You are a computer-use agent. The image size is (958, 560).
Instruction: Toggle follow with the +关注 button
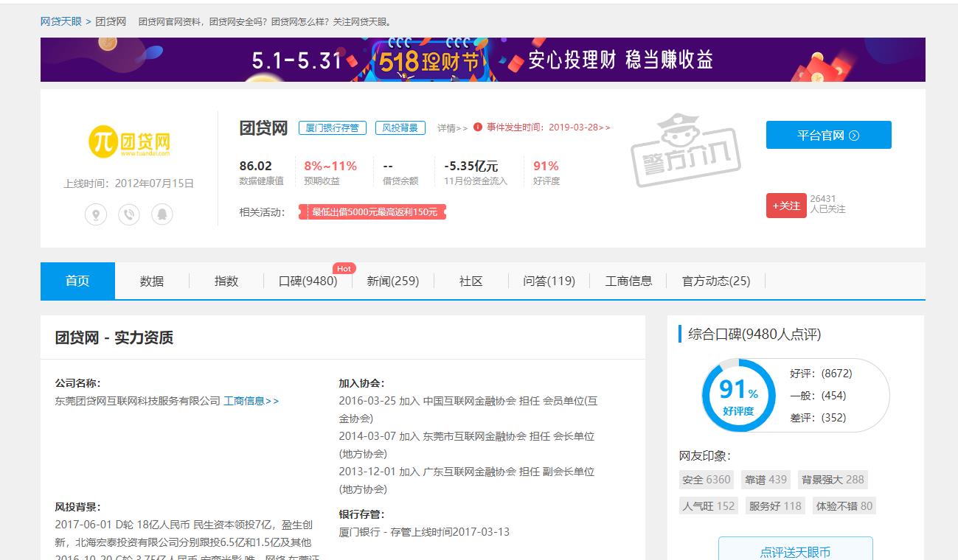click(x=786, y=206)
